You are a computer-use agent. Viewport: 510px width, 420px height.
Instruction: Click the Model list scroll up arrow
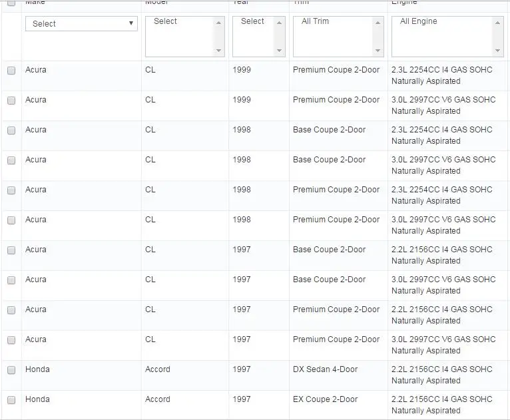pos(218,23)
